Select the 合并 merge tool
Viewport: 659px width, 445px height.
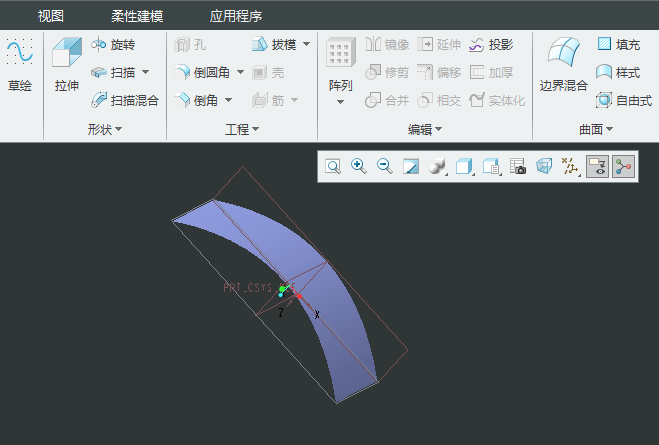(387, 100)
